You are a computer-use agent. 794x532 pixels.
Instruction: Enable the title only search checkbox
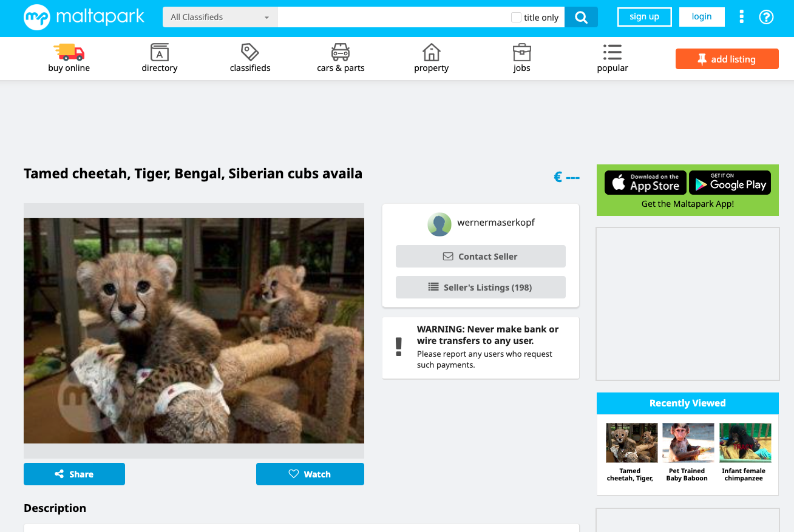[x=515, y=17]
